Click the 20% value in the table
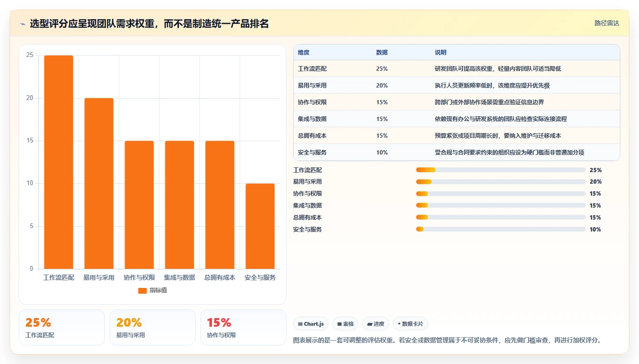 click(x=382, y=86)
